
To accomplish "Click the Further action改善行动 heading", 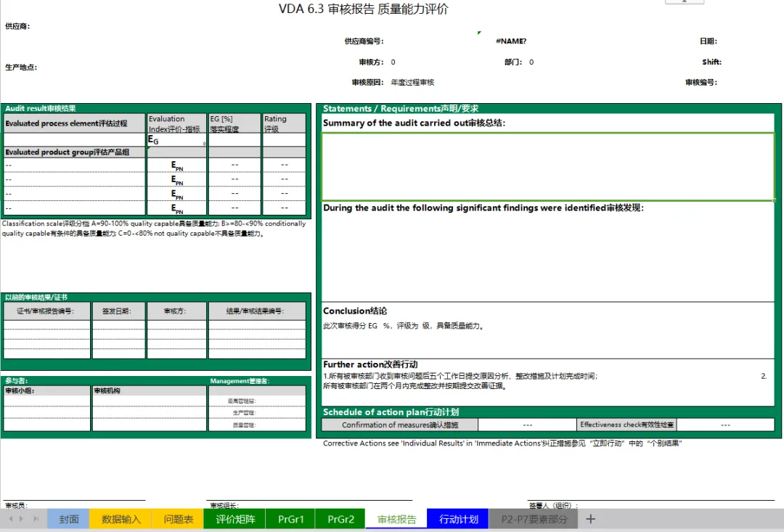I will pyautogui.click(x=370, y=364).
